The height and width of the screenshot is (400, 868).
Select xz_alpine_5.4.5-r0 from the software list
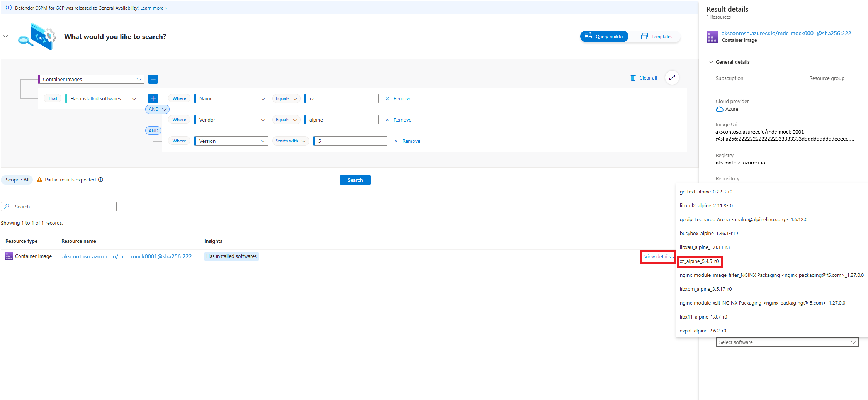(x=700, y=261)
